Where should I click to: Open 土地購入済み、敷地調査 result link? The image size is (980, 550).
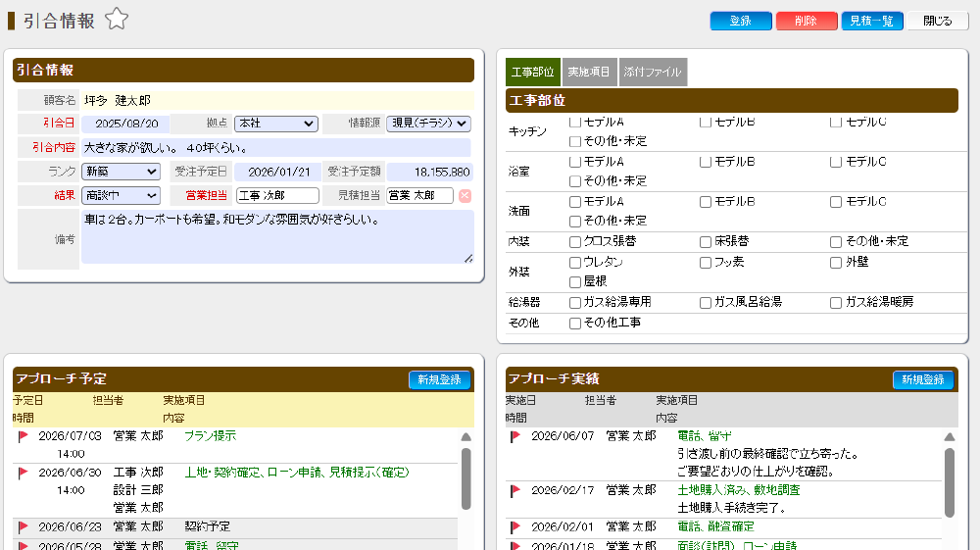pos(739,490)
